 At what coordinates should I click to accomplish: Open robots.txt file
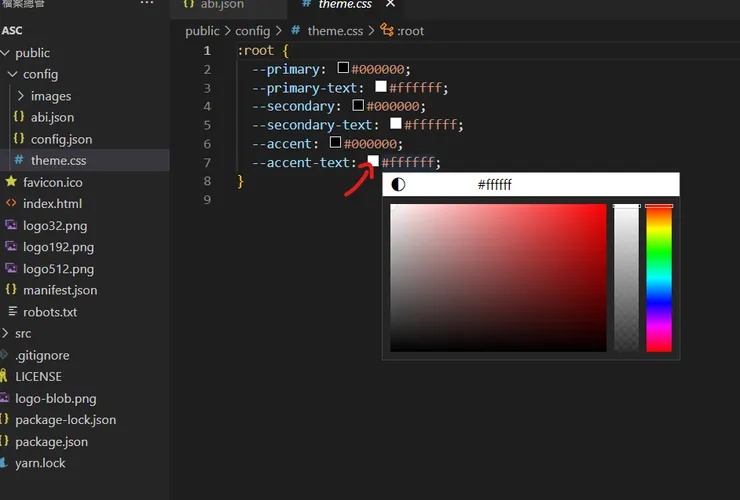click(x=50, y=312)
